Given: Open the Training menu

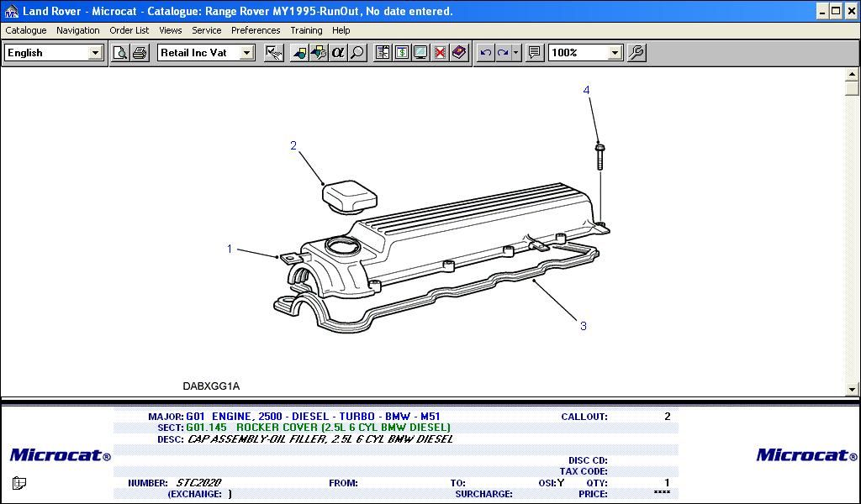Looking at the screenshot, I should pos(306,30).
